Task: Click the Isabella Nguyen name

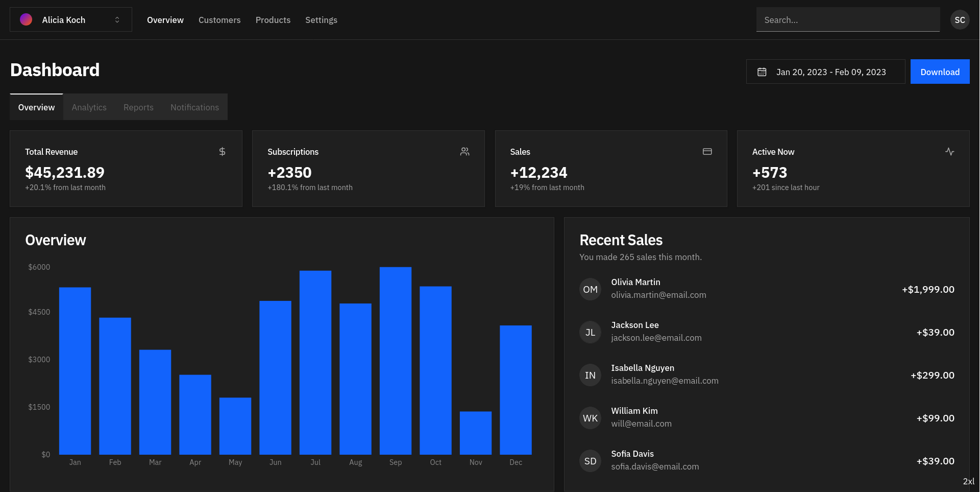Action: [x=643, y=368]
